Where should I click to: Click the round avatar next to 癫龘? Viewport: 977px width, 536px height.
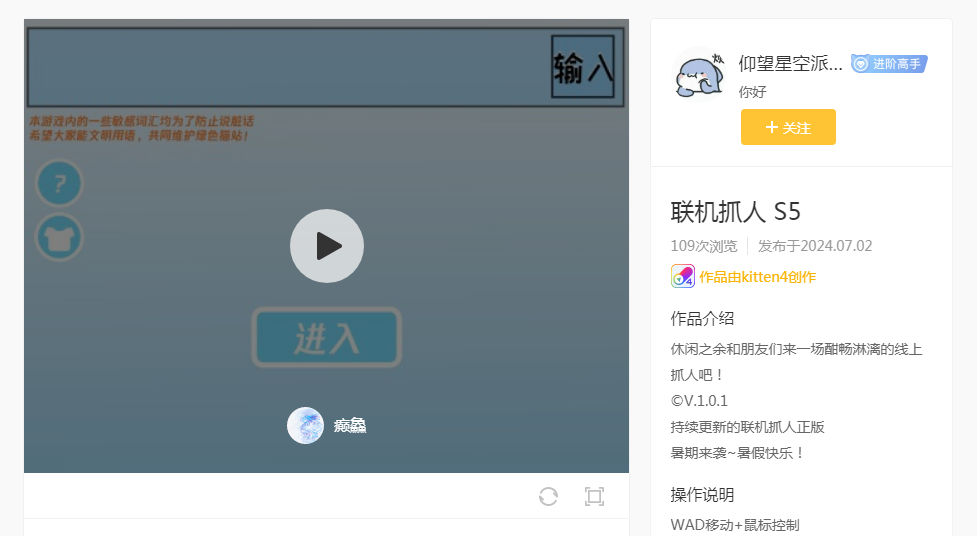pos(305,426)
